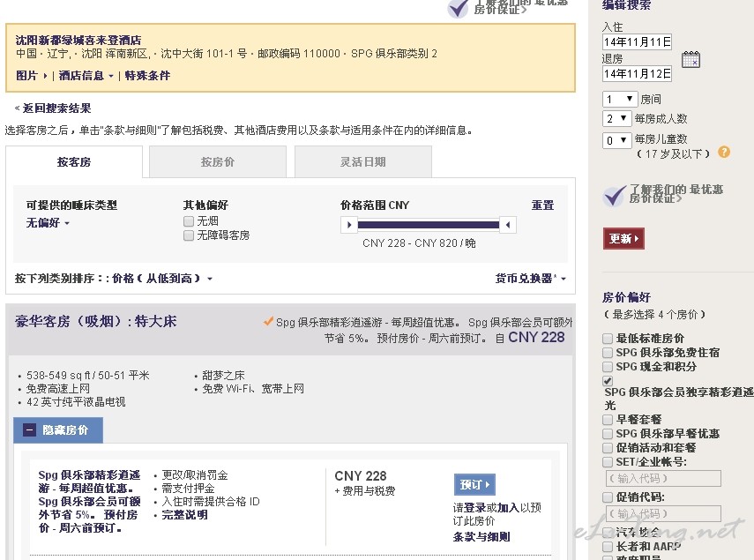Open the 每房儿童数 dropdown
This screenshot has width=754, height=560.
pyautogui.click(x=616, y=140)
